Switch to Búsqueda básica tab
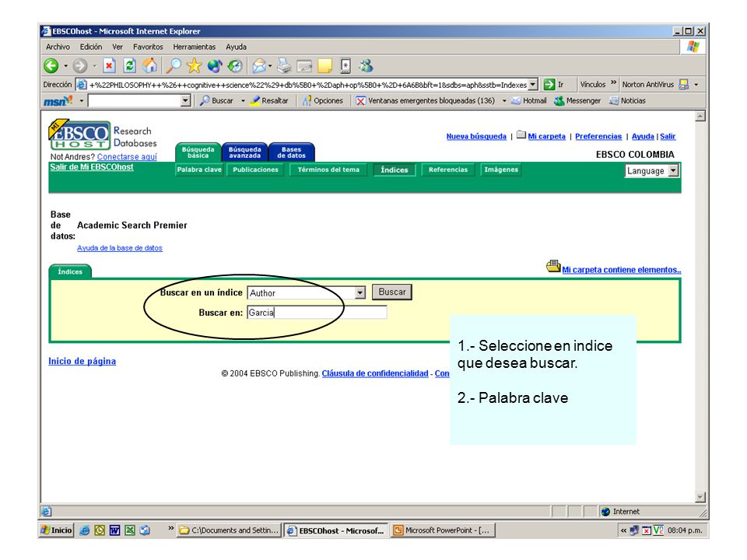Image resolution: width=747 pixels, height=560 pixels. (198, 152)
